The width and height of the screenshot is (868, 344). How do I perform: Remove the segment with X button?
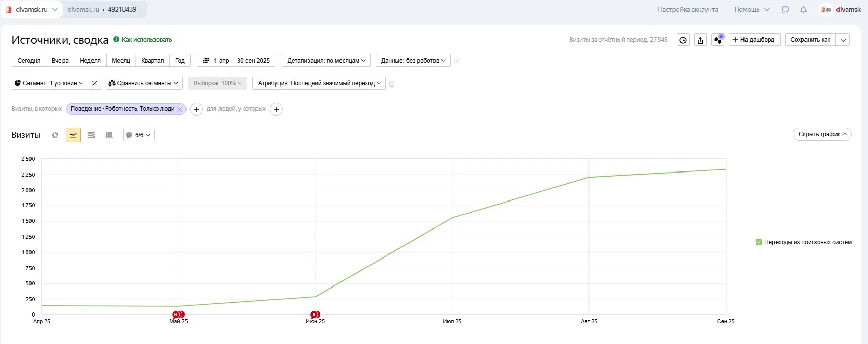95,83
